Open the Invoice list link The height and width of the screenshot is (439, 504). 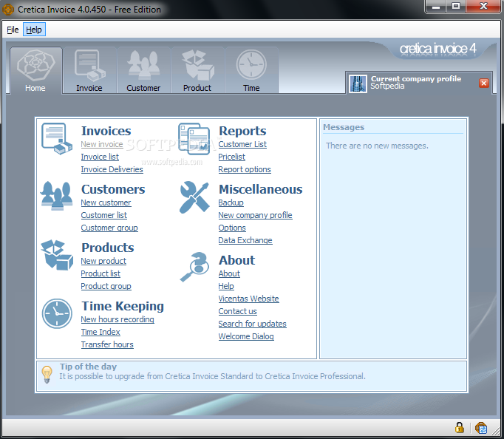pyautogui.click(x=100, y=157)
